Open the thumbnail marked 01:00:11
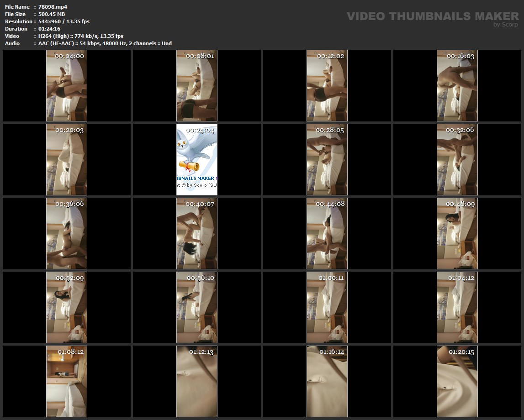The image size is (524, 420). pos(327,307)
